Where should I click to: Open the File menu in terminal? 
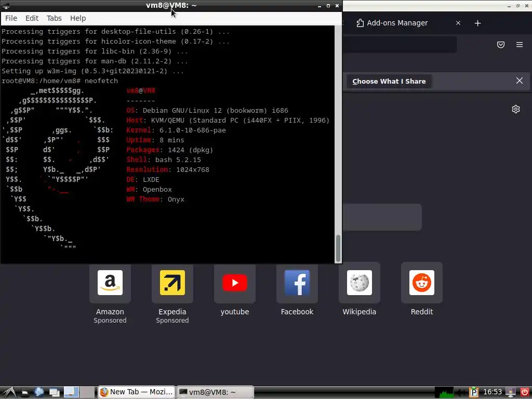(x=11, y=18)
